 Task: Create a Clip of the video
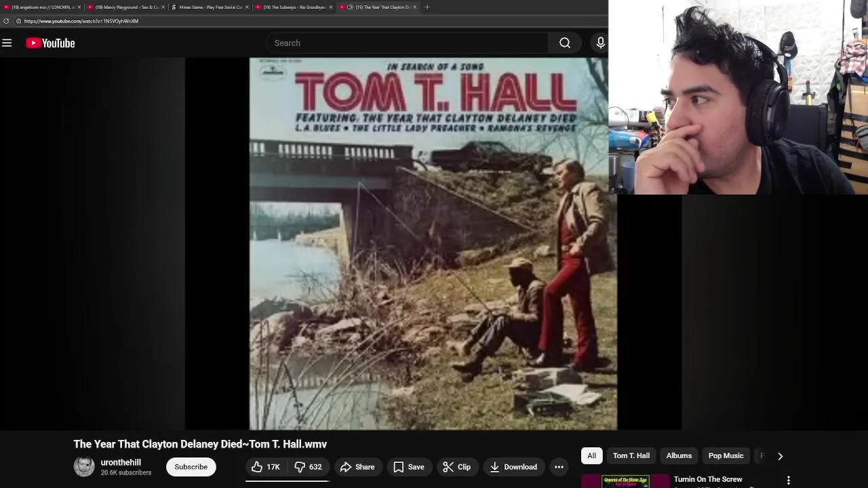pyautogui.click(x=457, y=467)
